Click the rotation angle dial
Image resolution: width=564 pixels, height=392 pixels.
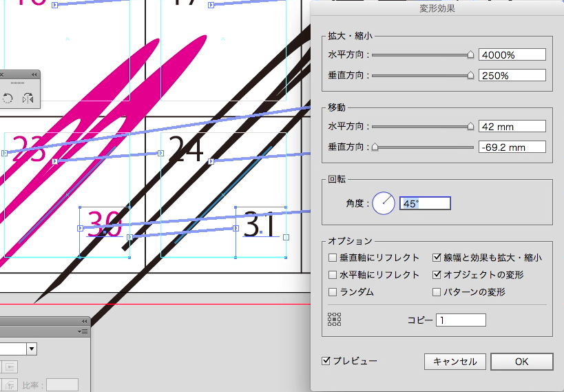point(384,203)
